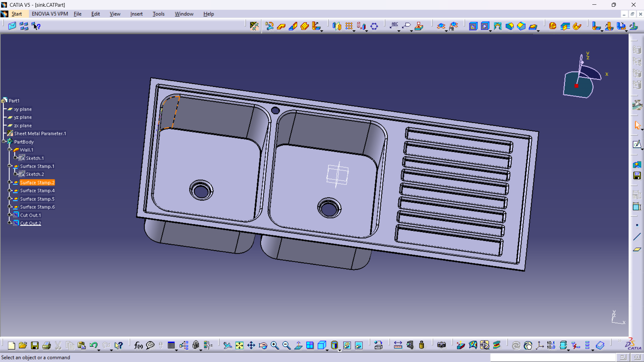
Task: Open the Design Table tool
Action: click(171, 345)
